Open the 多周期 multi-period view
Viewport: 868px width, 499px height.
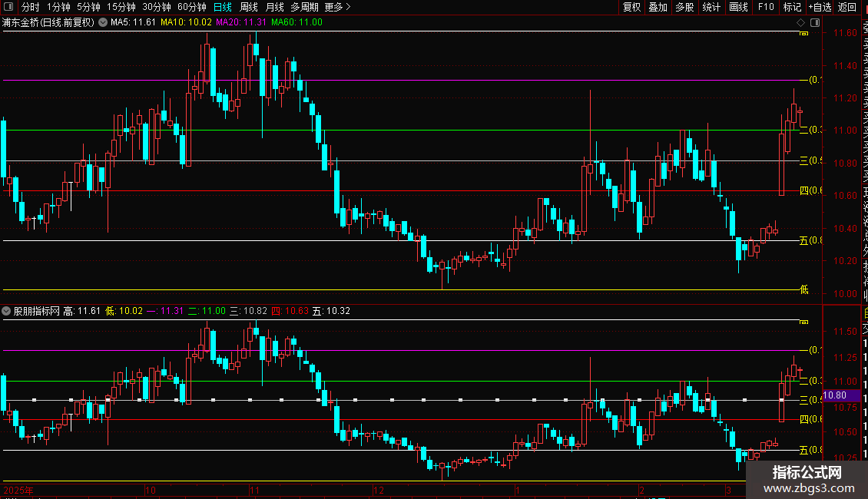pos(304,7)
